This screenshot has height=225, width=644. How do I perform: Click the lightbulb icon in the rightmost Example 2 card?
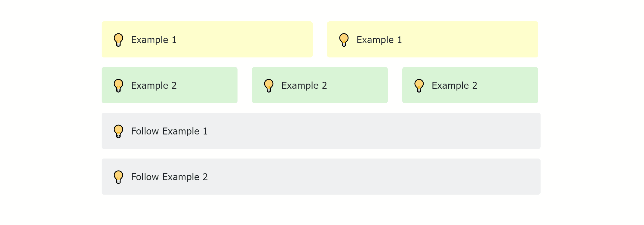[419, 85]
